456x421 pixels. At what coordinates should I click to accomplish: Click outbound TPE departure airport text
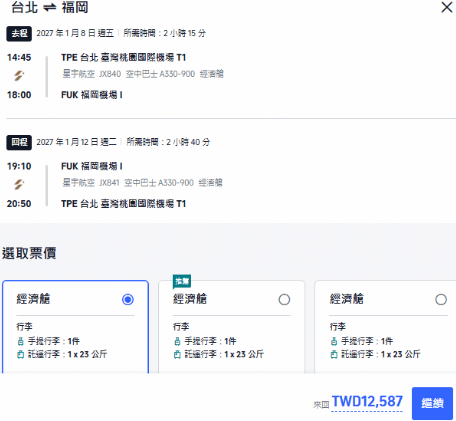point(123,58)
